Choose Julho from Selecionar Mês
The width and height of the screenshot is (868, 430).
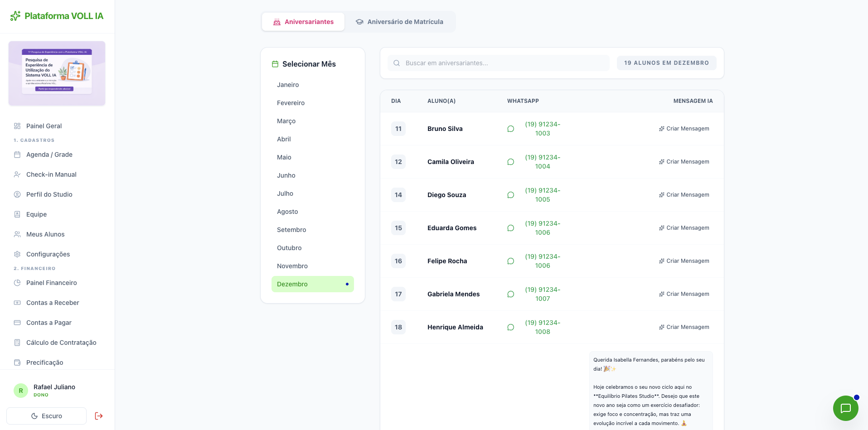coord(285,193)
